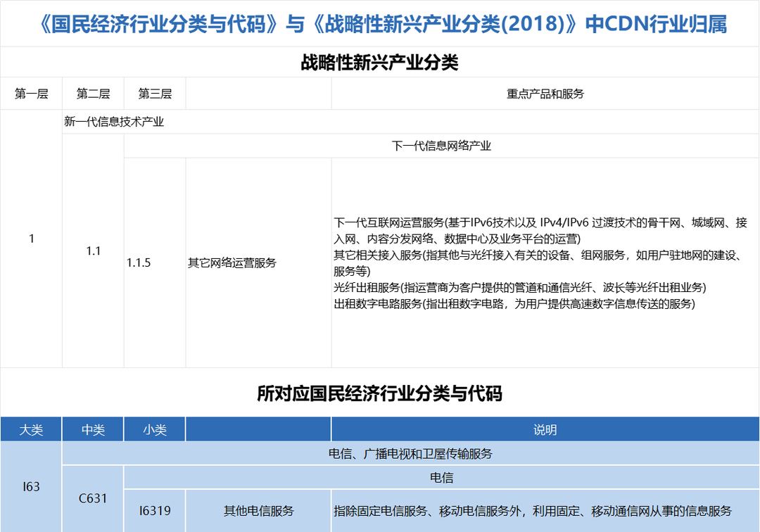Click the 大类 blue header cell
Screen dimensions: 760x532
[x=32, y=430]
